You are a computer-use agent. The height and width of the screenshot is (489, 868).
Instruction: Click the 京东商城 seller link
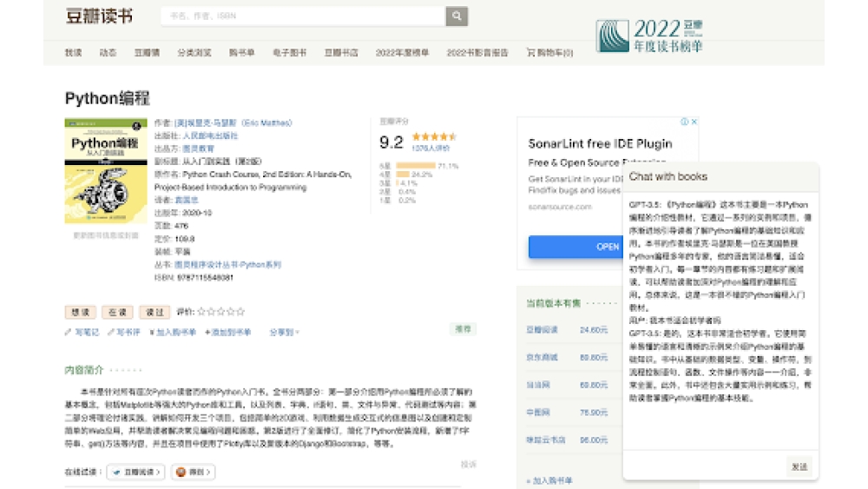542,357
